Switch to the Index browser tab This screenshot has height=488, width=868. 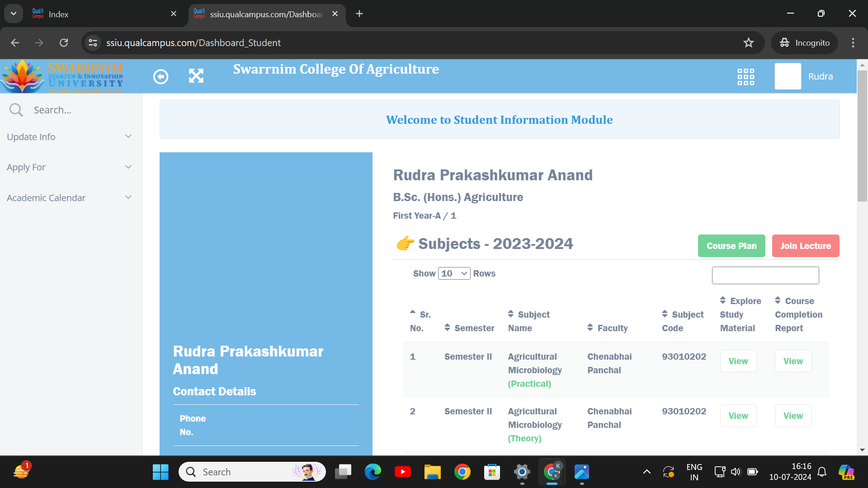(x=104, y=14)
